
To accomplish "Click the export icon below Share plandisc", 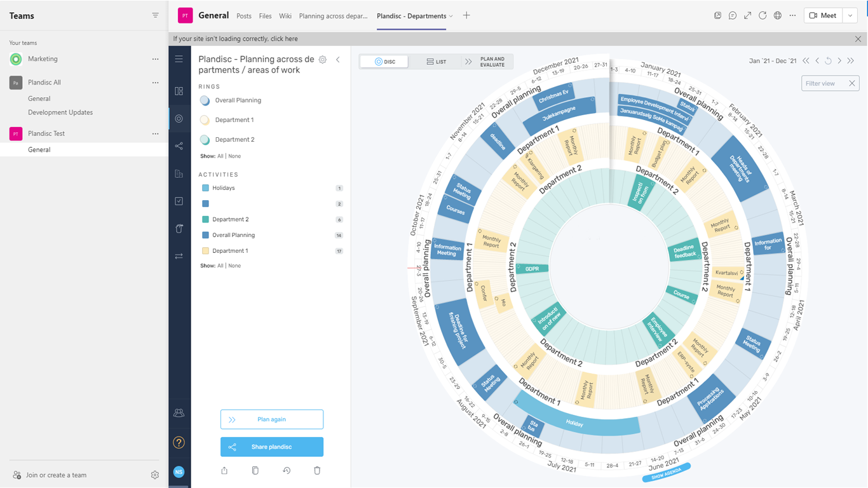I will (224, 471).
